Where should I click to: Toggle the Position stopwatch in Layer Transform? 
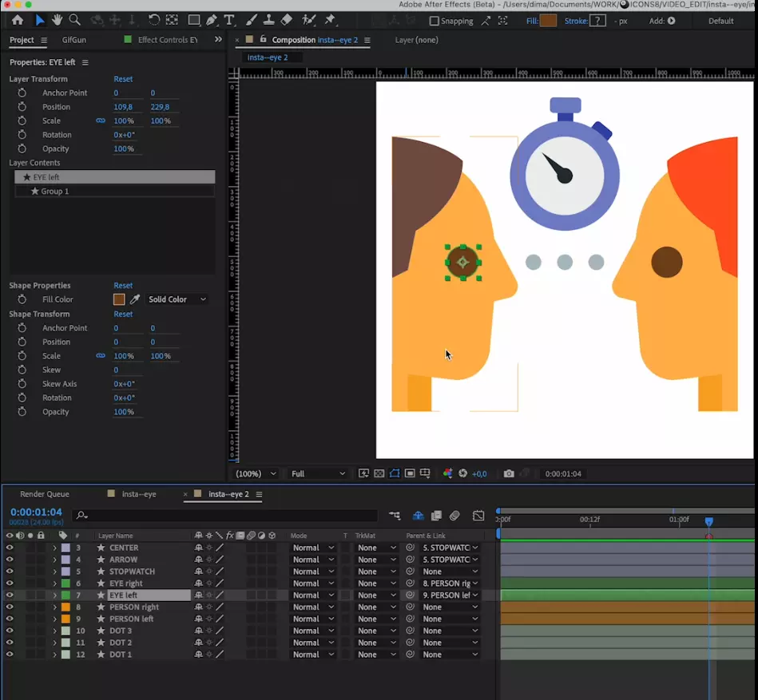22,107
